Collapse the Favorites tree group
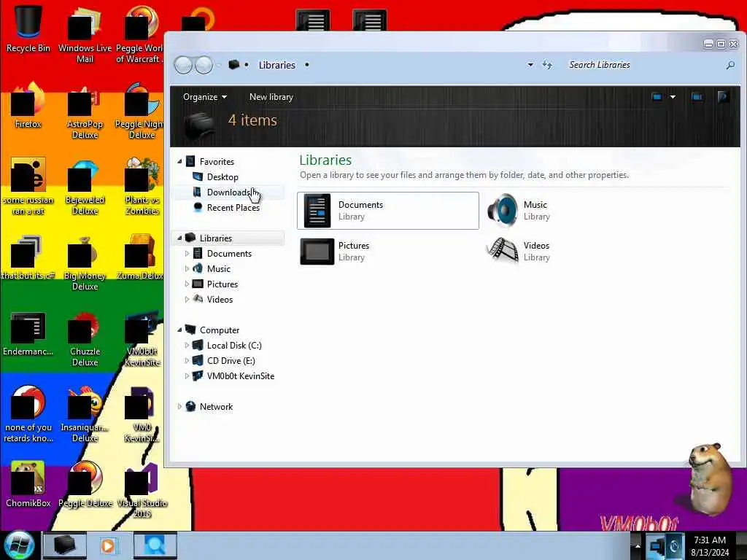Viewport: 747px width, 560px height. 179,161
